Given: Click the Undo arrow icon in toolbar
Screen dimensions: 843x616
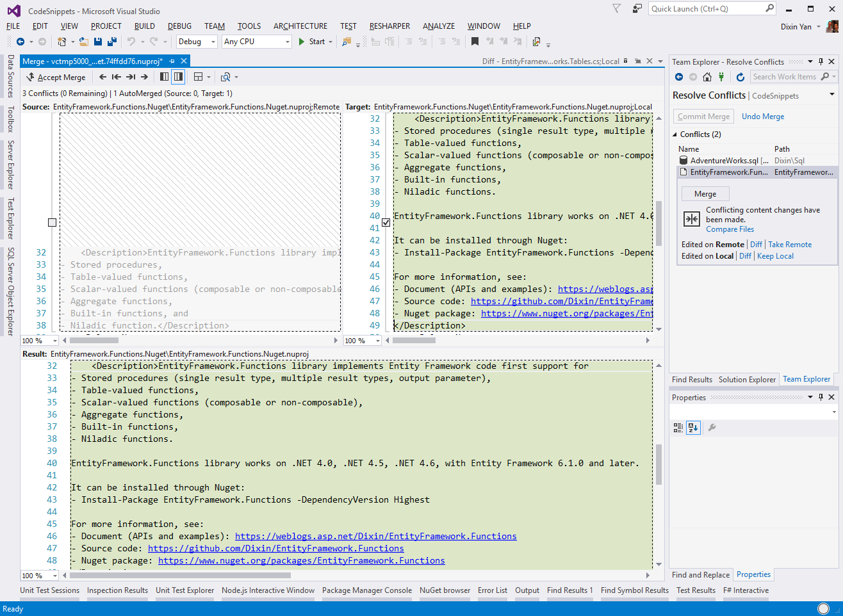Looking at the screenshot, I should pyautogui.click(x=131, y=42).
